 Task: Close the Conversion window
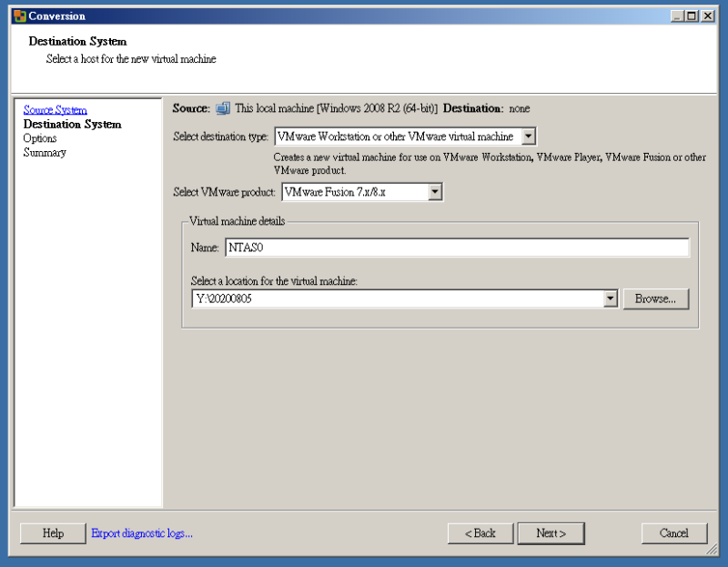pyautogui.click(x=708, y=16)
